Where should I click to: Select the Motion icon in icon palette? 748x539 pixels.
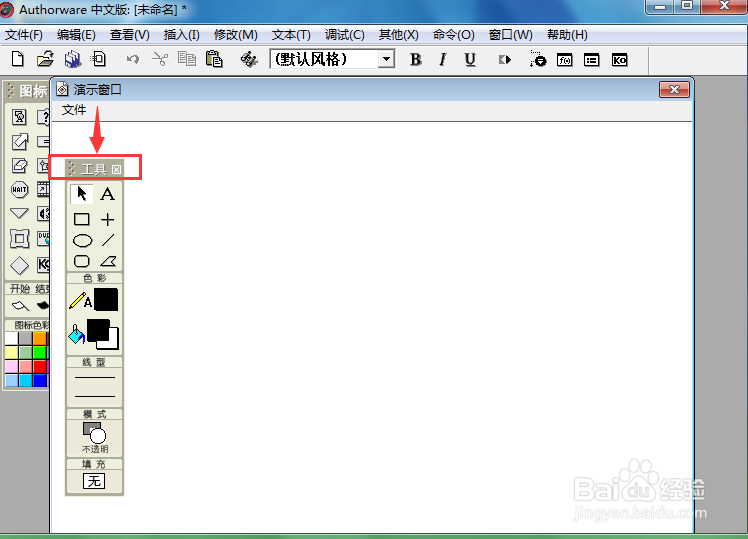pyautogui.click(x=20, y=141)
